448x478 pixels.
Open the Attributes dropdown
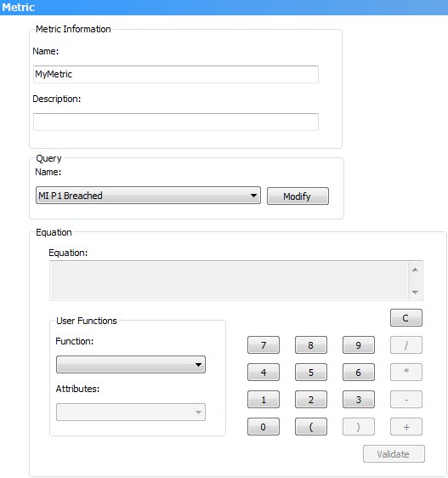click(131, 413)
